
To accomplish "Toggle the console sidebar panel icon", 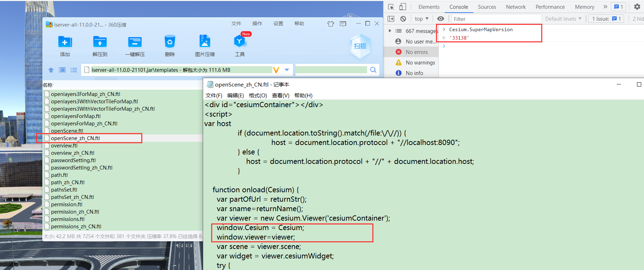I will [391, 19].
